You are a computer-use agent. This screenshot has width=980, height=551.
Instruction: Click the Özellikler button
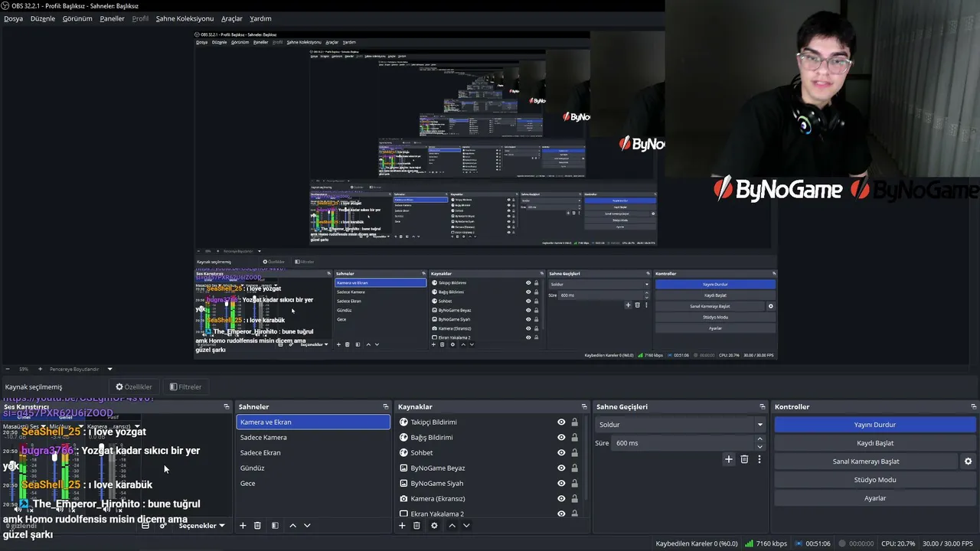pos(134,386)
